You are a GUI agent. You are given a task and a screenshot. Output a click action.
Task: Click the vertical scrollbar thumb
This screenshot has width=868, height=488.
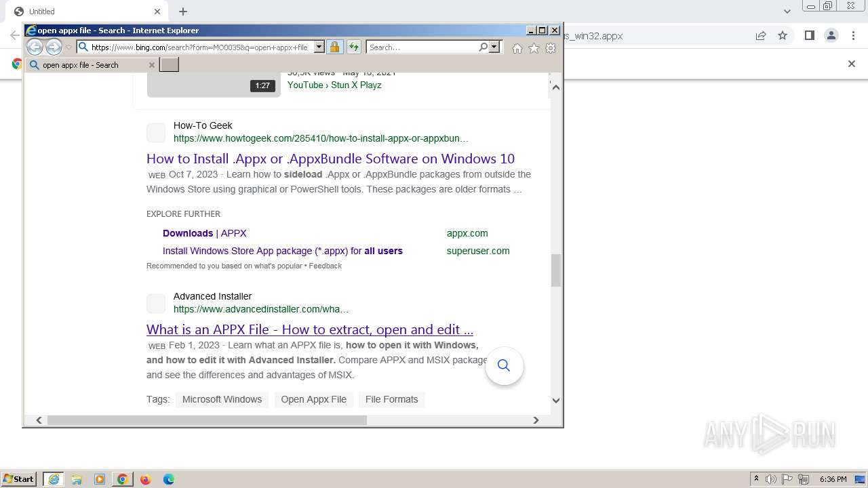(x=555, y=270)
